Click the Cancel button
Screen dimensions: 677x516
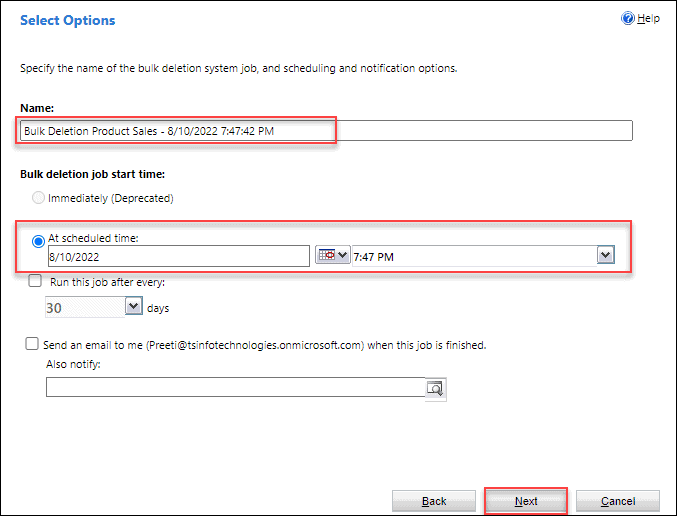point(618,501)
